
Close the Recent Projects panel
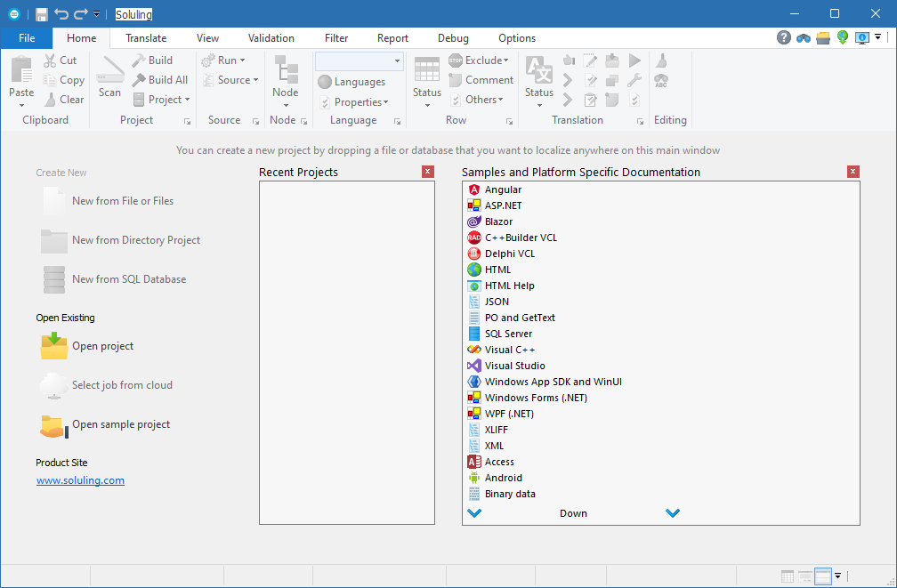point(428,172)
